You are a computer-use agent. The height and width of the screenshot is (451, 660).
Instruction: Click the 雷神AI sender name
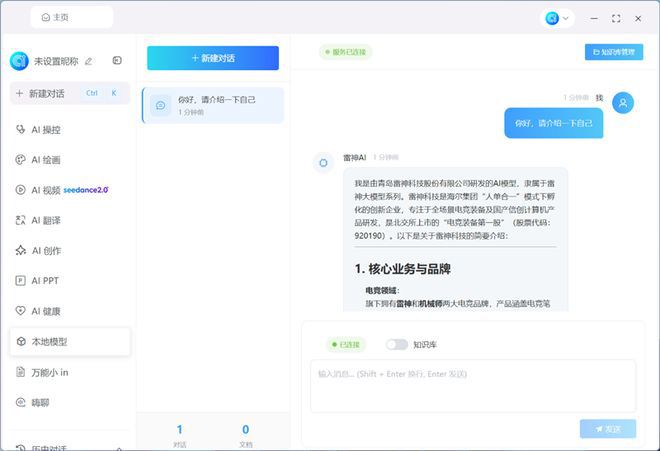pos(354,157)
